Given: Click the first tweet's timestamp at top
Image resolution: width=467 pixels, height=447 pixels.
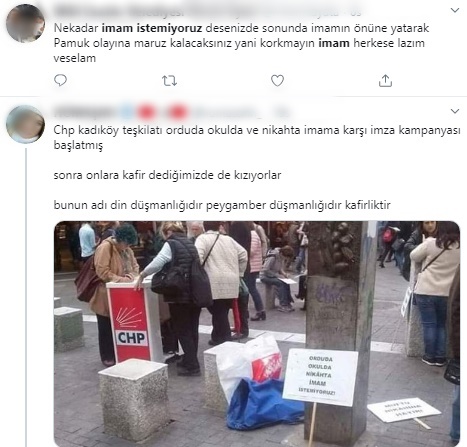Looking at the screenshot, I should click(x=356, y=13).
